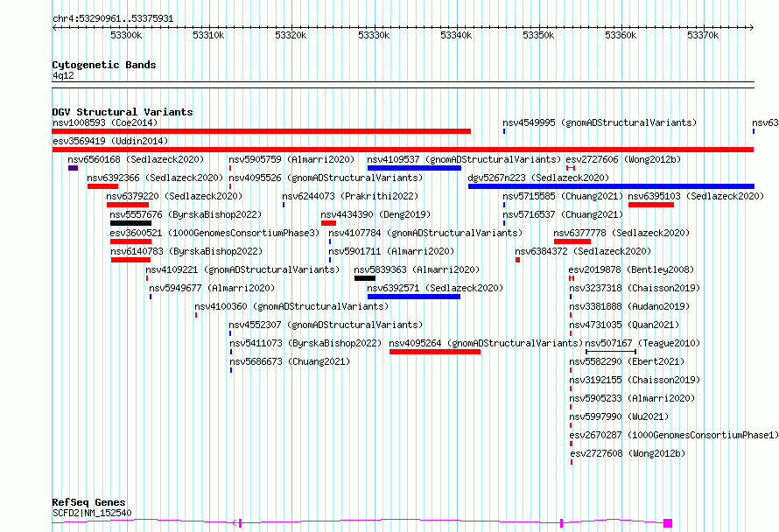Select the purple nsv6560168 feature bar
This screenshot has width=779, height=532.
pyautogui.click(x=73, y=168)
